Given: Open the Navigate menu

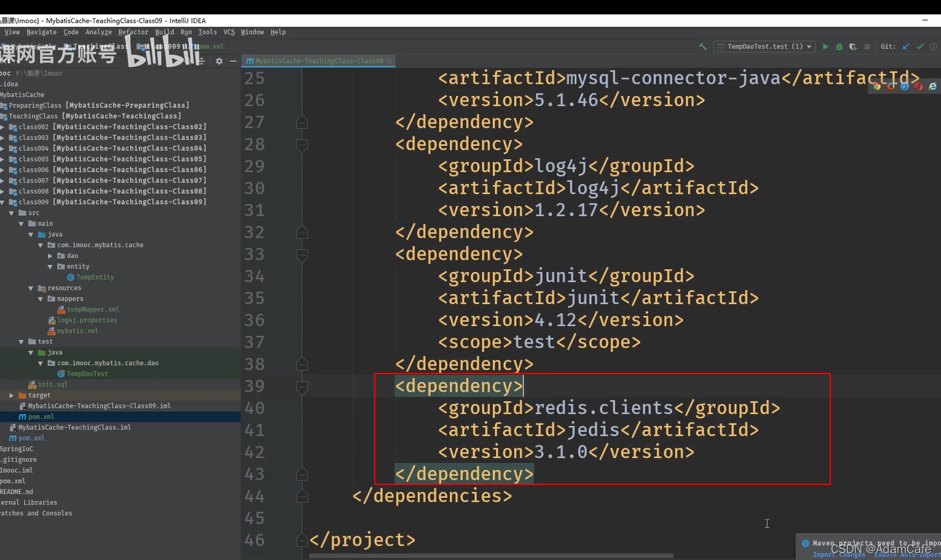Looking at the screenshot, I should click(41, 32).
